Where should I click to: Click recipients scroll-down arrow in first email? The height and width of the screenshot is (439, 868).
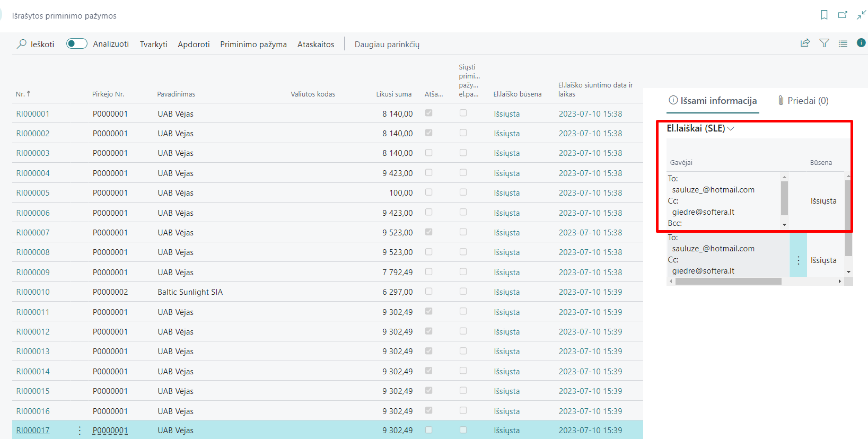784,225
